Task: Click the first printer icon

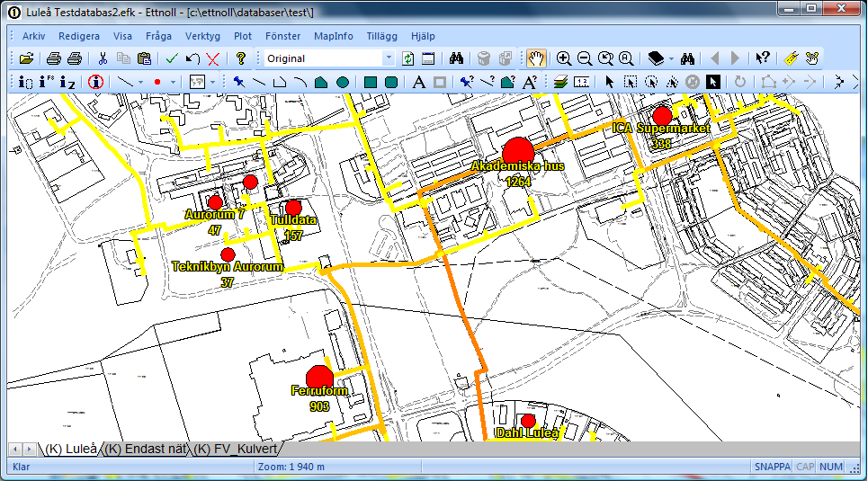Action: click(x=54, y=58)
